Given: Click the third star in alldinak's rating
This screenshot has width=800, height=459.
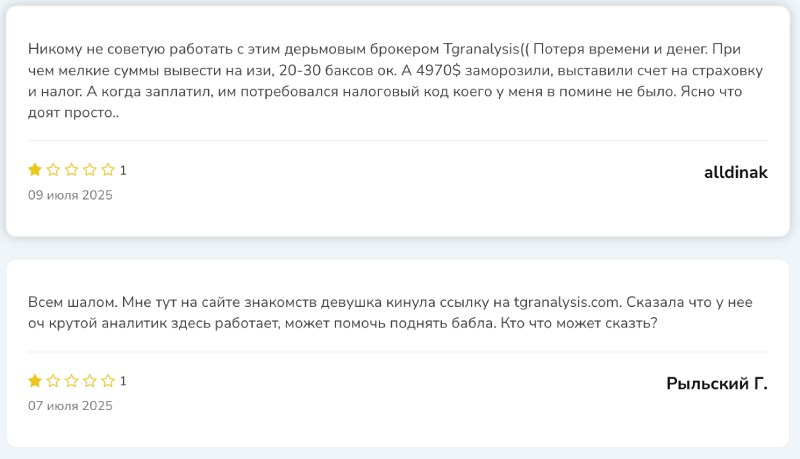Looking at the screenshot, I should pos(71,169).
